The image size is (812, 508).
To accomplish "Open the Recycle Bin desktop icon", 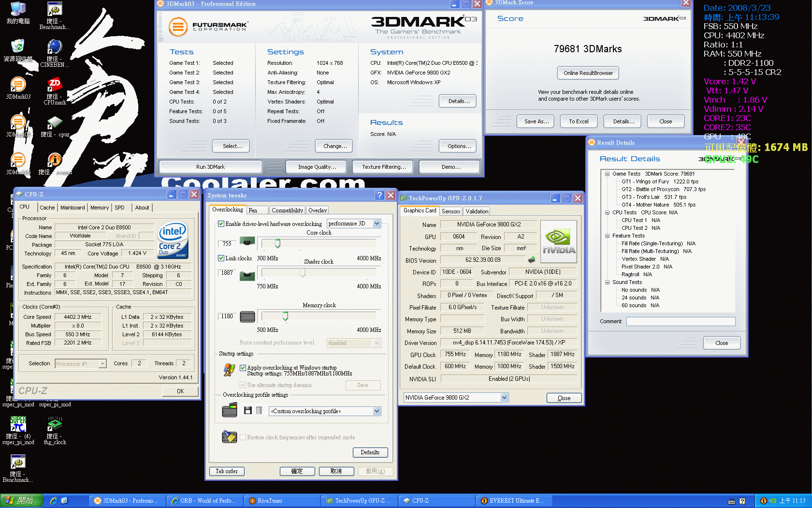I will click(18, 46).
